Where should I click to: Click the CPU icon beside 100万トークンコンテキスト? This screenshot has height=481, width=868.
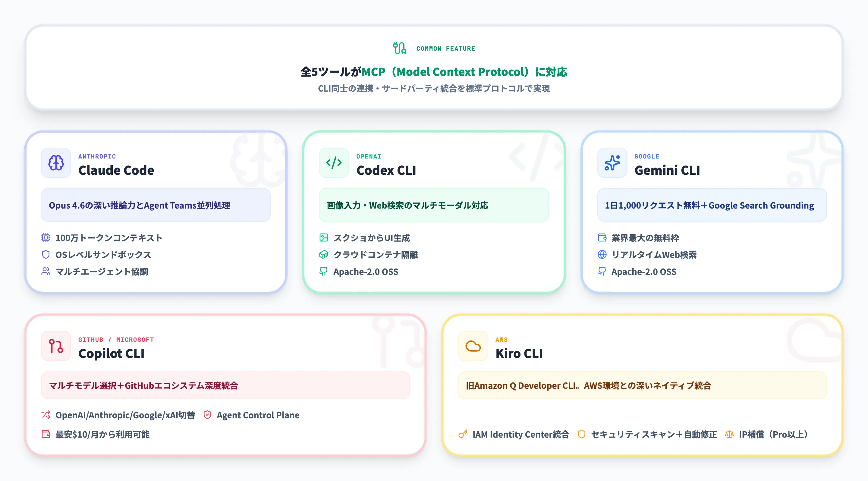(x=46, y=237)
